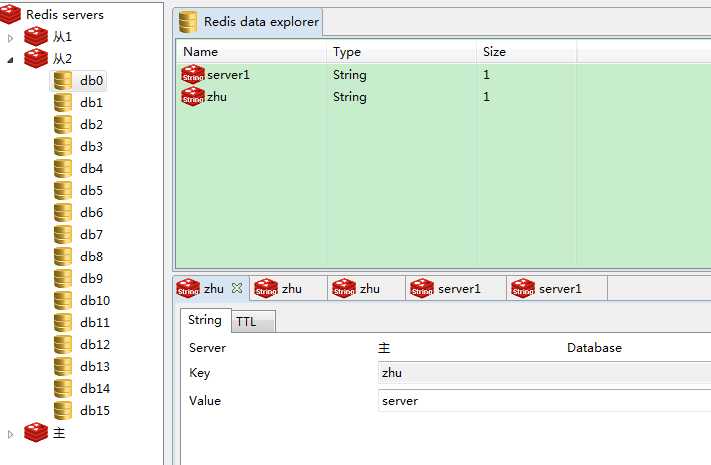The height and width of the screenshot is (465, 711).
Task: Select the server1 key name in table
Action: (x=229, y=75)
